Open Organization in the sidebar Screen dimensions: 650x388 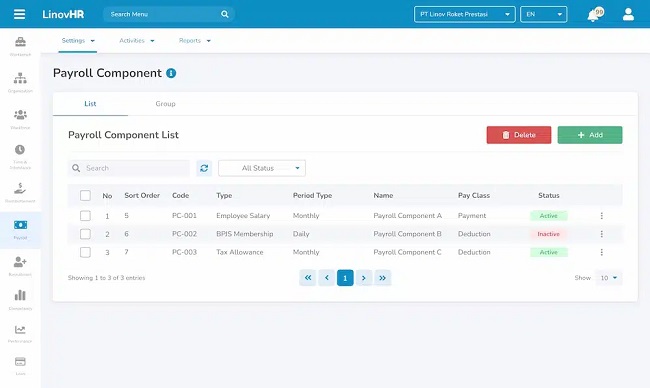click(20, 82)
